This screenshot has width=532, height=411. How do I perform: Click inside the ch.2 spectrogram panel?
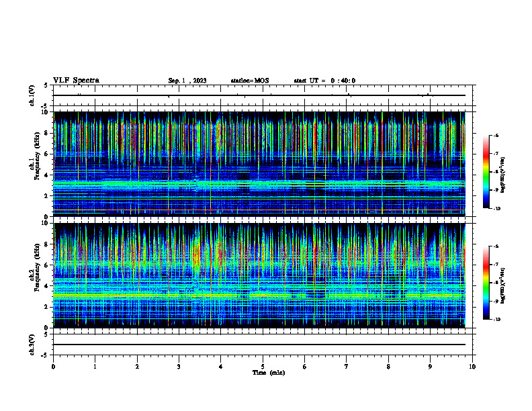tap(259, 275)
